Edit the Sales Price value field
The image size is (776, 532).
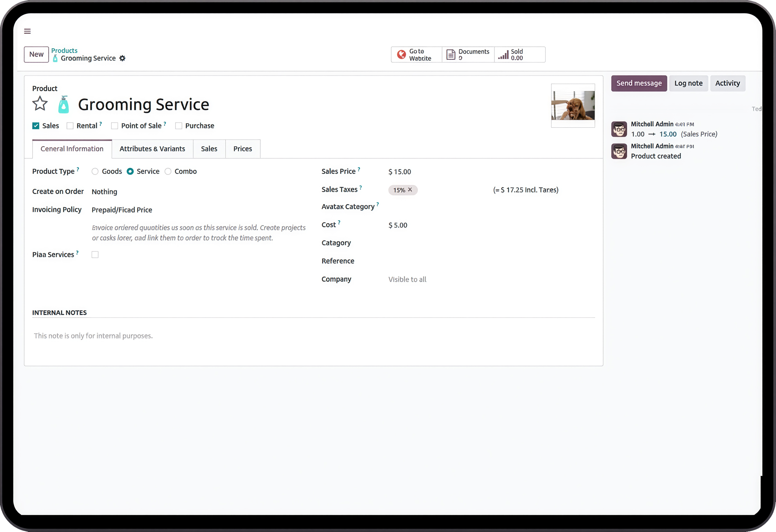tap(491, 172)
